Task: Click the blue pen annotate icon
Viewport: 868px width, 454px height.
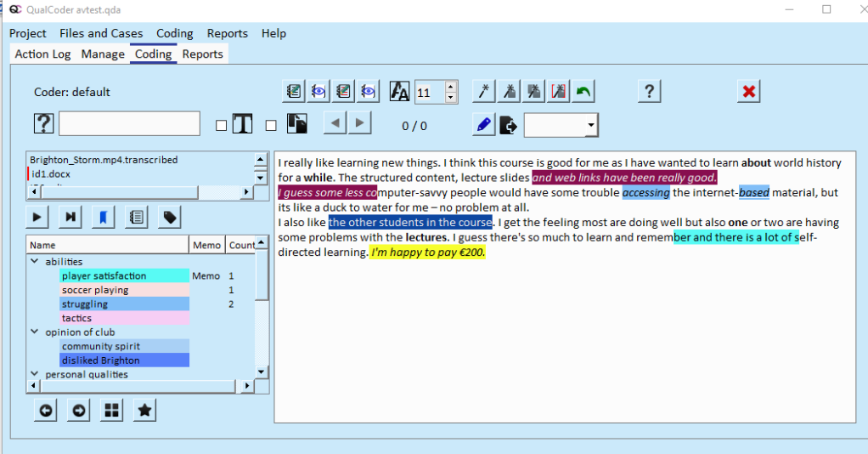Action: (483, 126)
